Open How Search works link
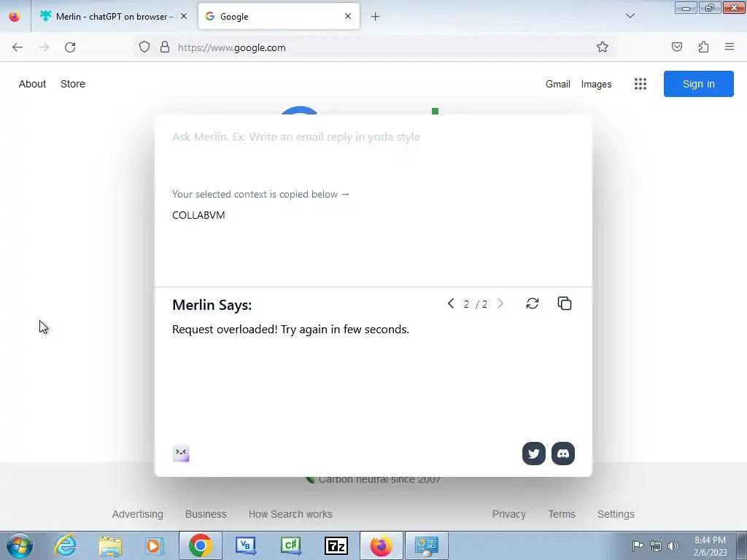Image resolution: width=747 pixels, height=560 pixels. pyautogui.click(x=290, y=514)
